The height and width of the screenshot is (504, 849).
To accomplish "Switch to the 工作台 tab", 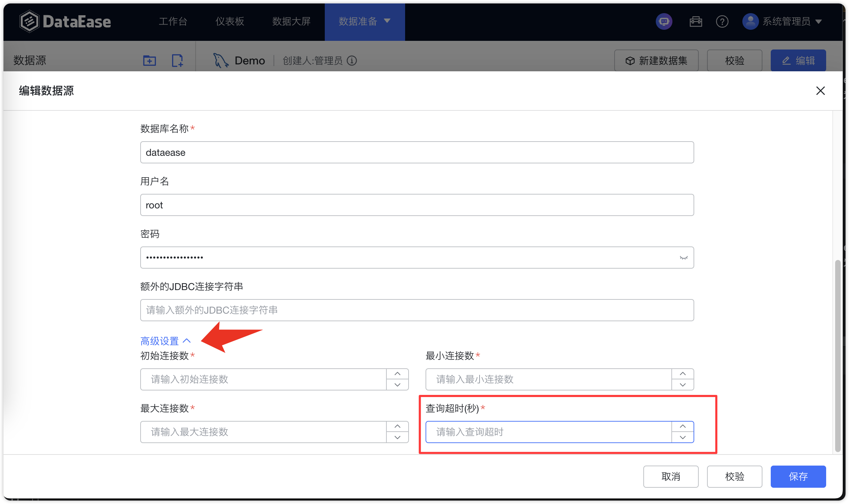I will point(173,21).
